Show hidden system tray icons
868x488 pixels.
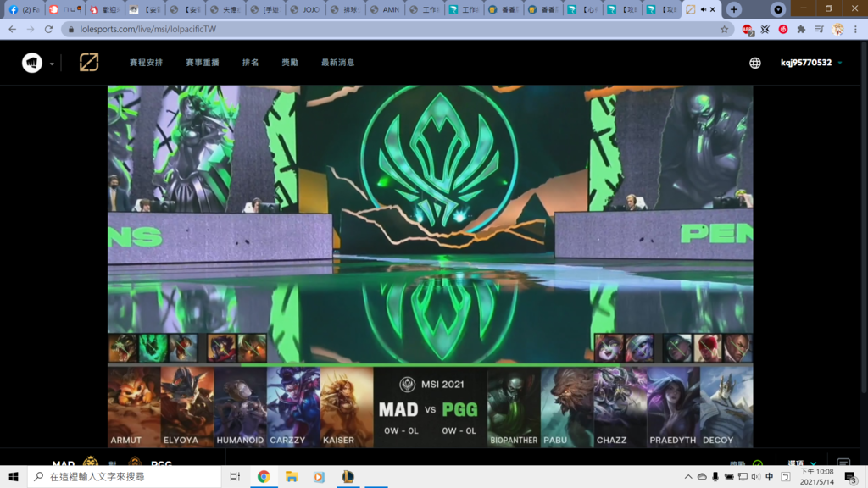688,476
